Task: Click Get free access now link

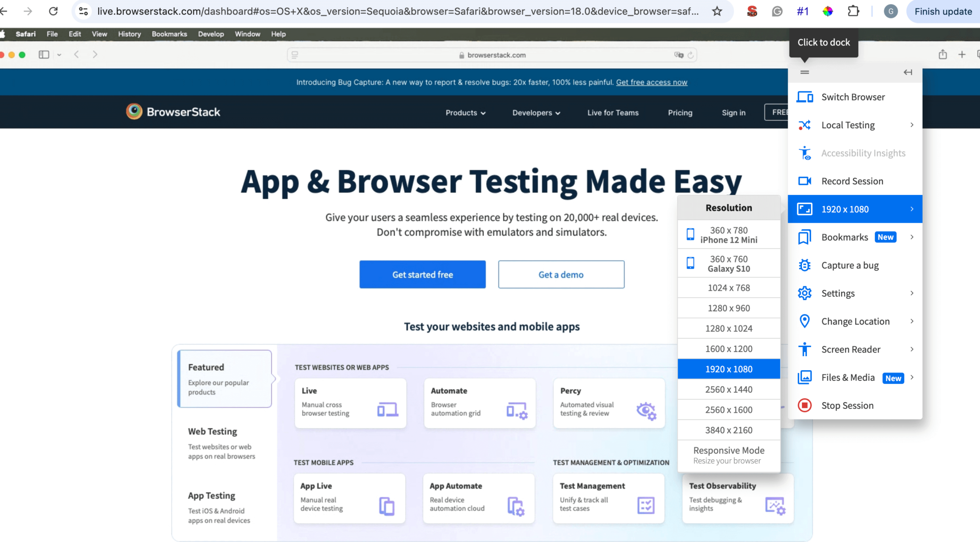Action: [x=651, y=82]
